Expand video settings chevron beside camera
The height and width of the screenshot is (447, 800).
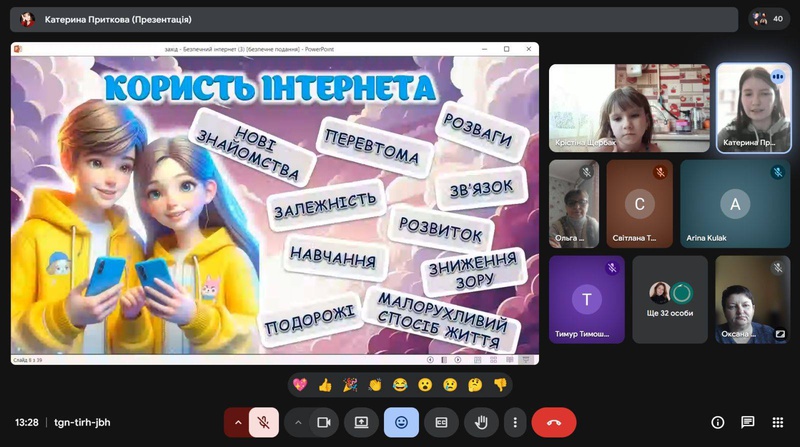point(297,422)
